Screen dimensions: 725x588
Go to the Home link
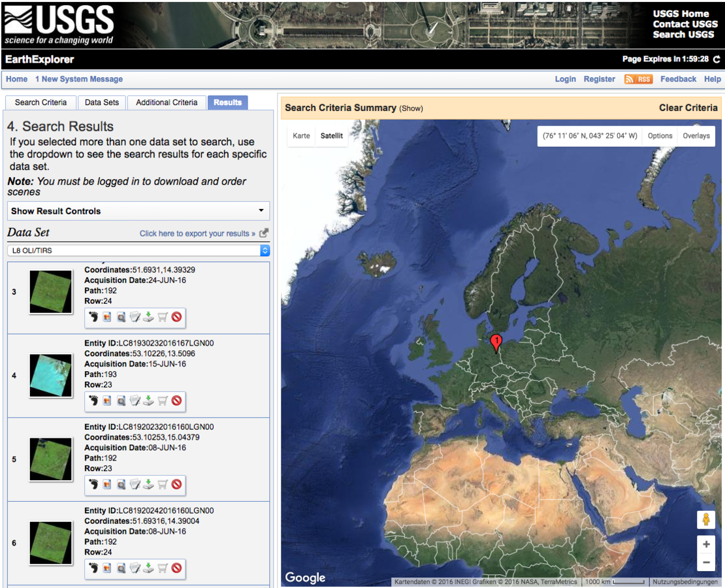16,79
